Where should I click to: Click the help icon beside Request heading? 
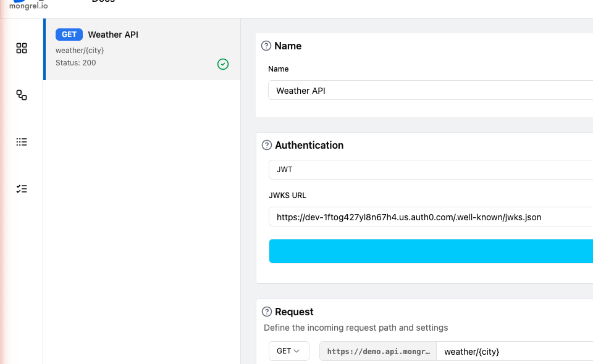pos(267,312)
